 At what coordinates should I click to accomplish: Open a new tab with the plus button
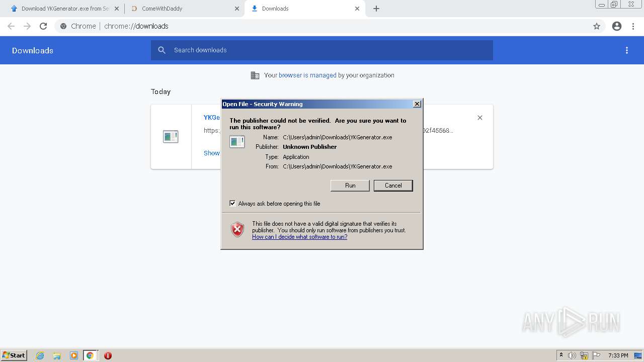tap(376, 9)
